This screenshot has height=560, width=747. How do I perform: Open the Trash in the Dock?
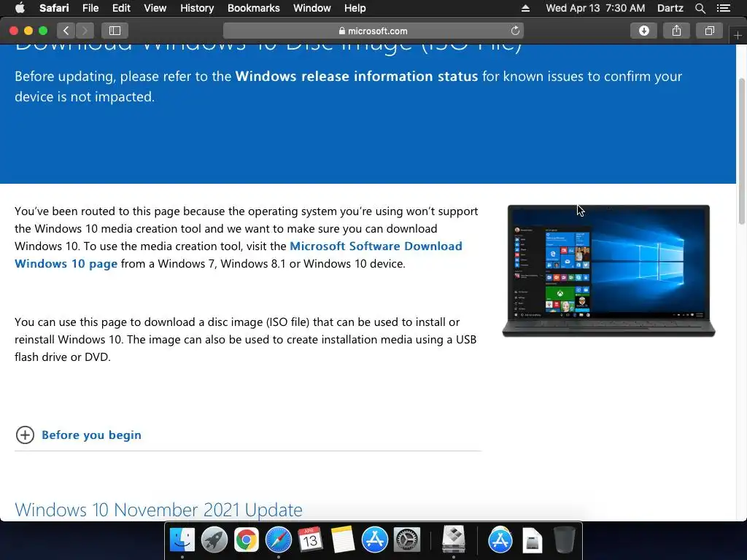(x=565, y=540)
